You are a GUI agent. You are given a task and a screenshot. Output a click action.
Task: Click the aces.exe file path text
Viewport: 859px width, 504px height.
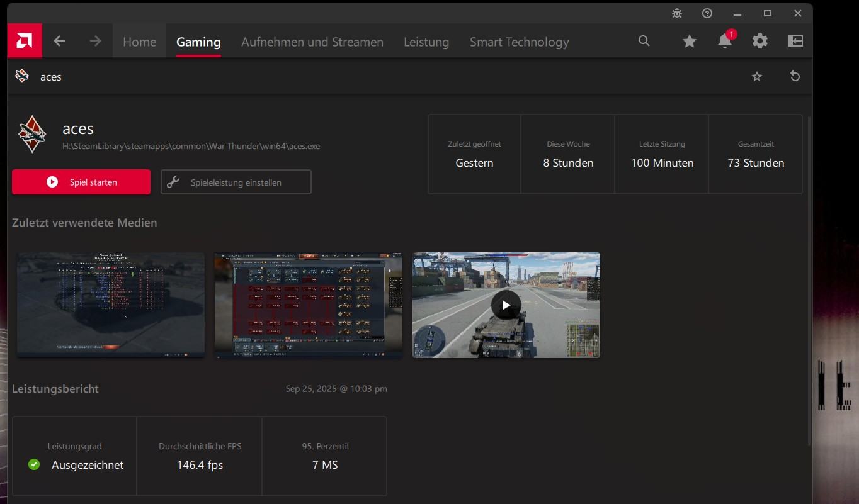(191, 146)
